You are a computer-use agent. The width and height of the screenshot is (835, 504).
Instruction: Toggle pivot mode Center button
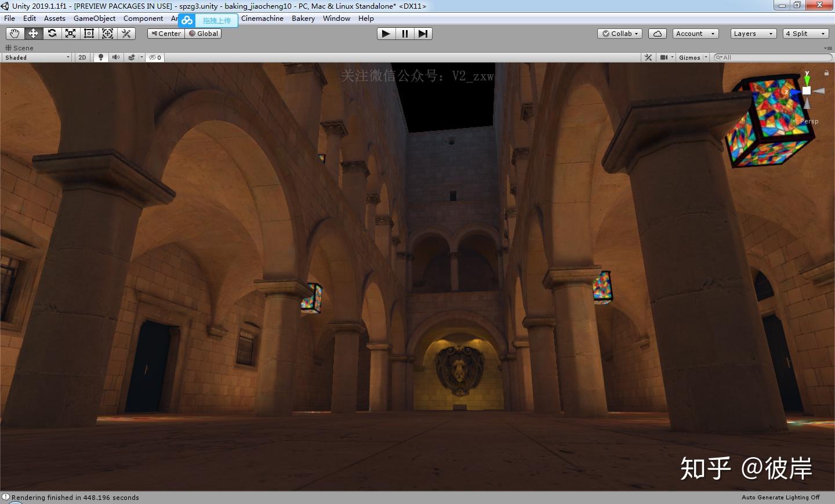166,34
